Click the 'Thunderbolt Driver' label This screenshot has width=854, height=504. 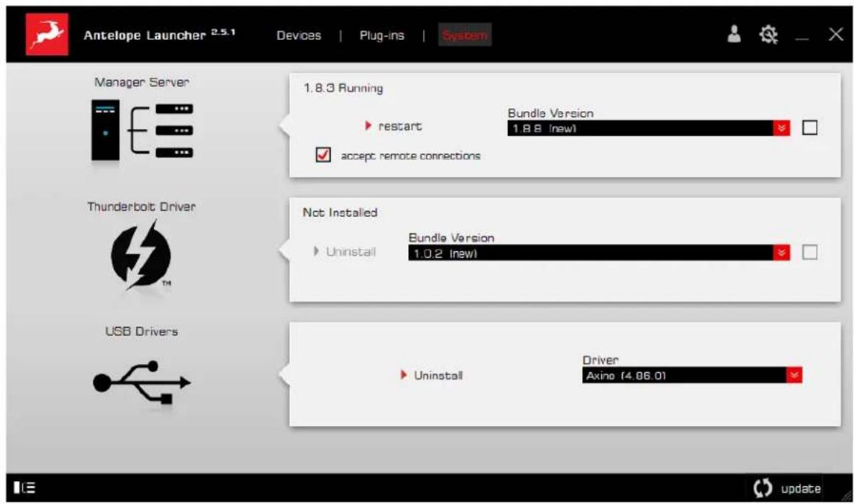pyautogui.click(x=141, y=206)
